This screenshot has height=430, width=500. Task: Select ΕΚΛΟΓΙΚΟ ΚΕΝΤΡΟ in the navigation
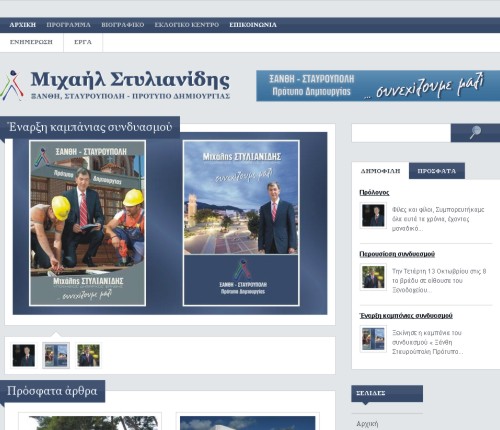click(x=187, y=25)
